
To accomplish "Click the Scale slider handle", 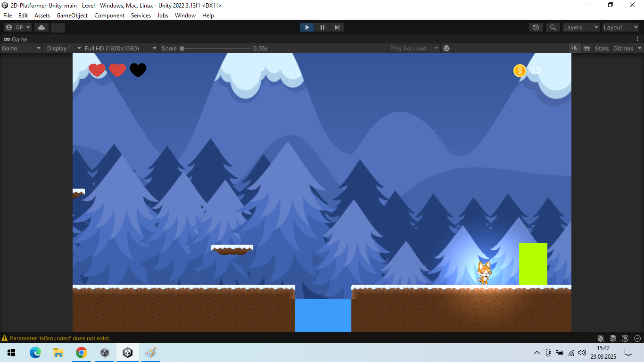I will [182, 48].
